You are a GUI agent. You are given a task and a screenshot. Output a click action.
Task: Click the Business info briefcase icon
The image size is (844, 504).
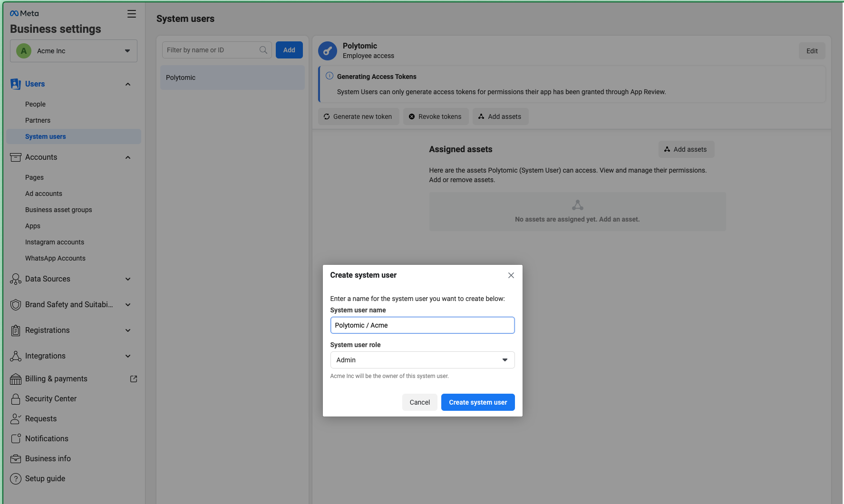(x=16, y=459)
